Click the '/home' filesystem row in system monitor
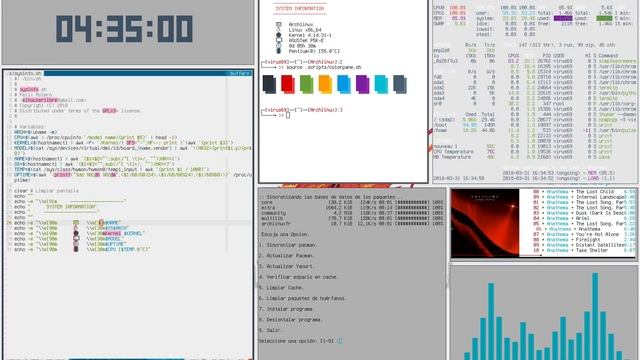Screen dimensions: 640x360 tap(464, 130)
